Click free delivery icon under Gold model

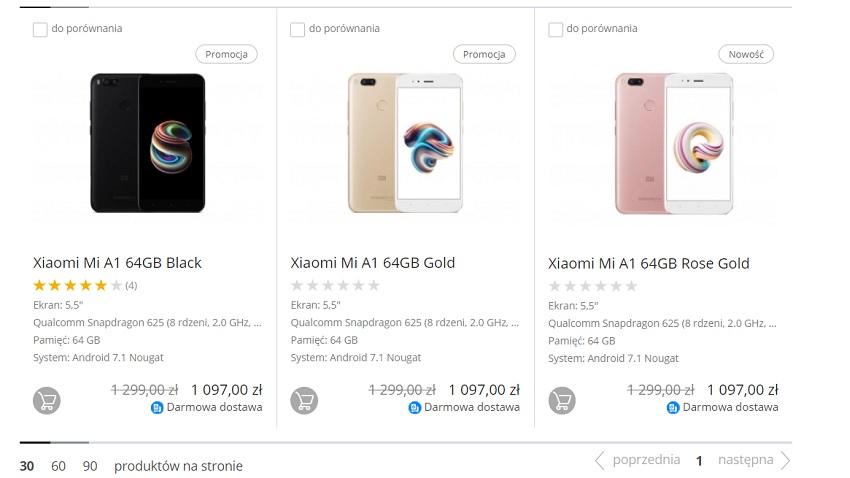coord(415,408)
